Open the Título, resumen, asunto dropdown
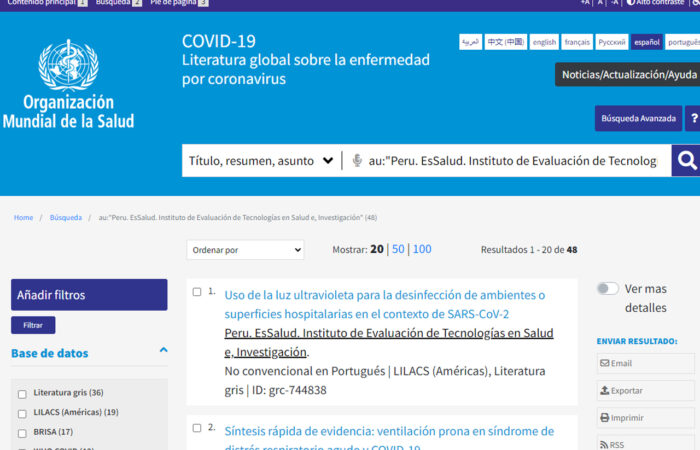Screen dimensions: 700x450 pyautogui.click(x=261, y=161)
